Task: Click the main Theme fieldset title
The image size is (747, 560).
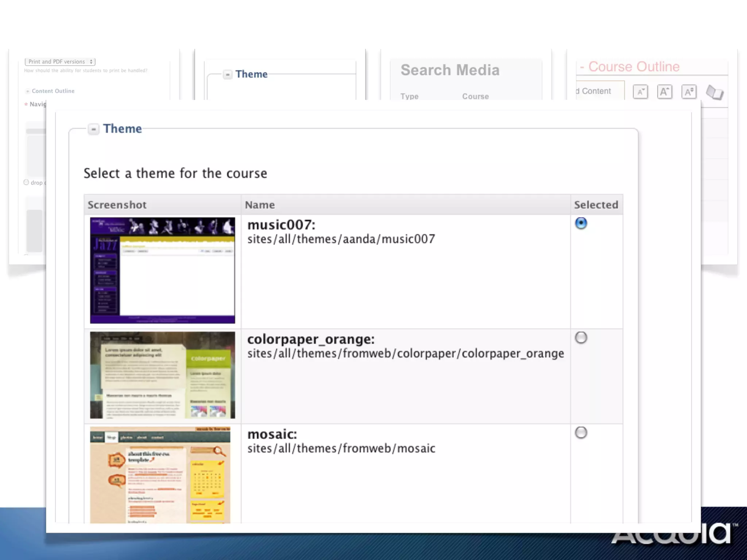Action: [122, 129]
